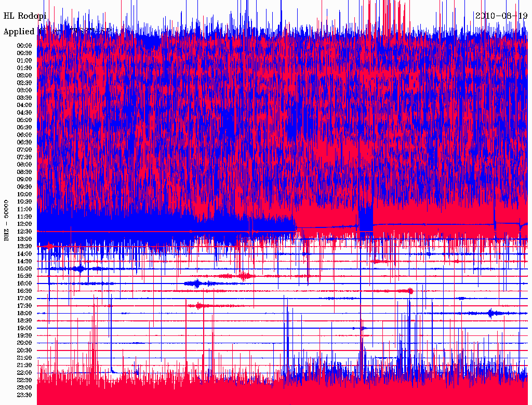Click the 'HL Rodopi' station title
The image size is (532, 405).
pyautogui.click(x=25, y=16)
